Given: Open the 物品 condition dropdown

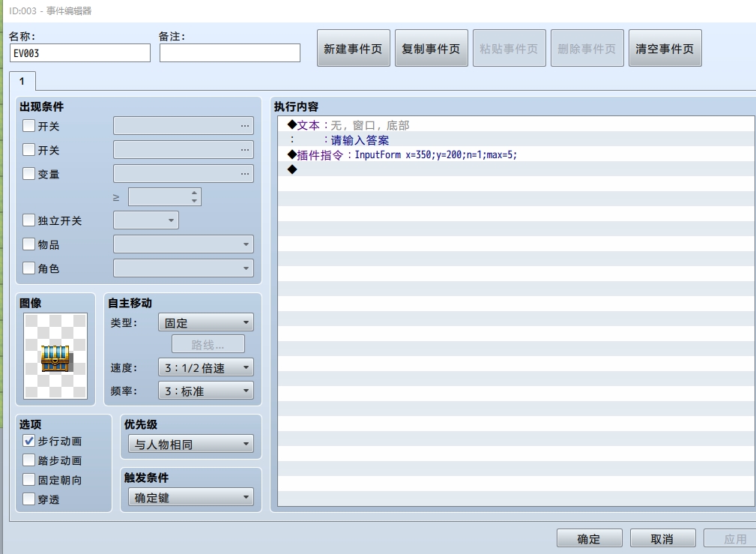Looking at the screenshot, I should coord(184,244).
